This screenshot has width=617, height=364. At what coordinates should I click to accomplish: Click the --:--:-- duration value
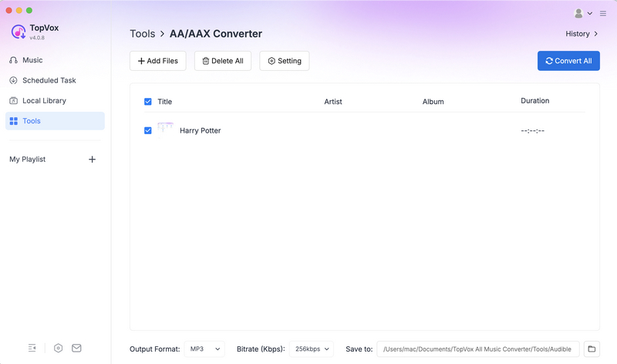533,130
